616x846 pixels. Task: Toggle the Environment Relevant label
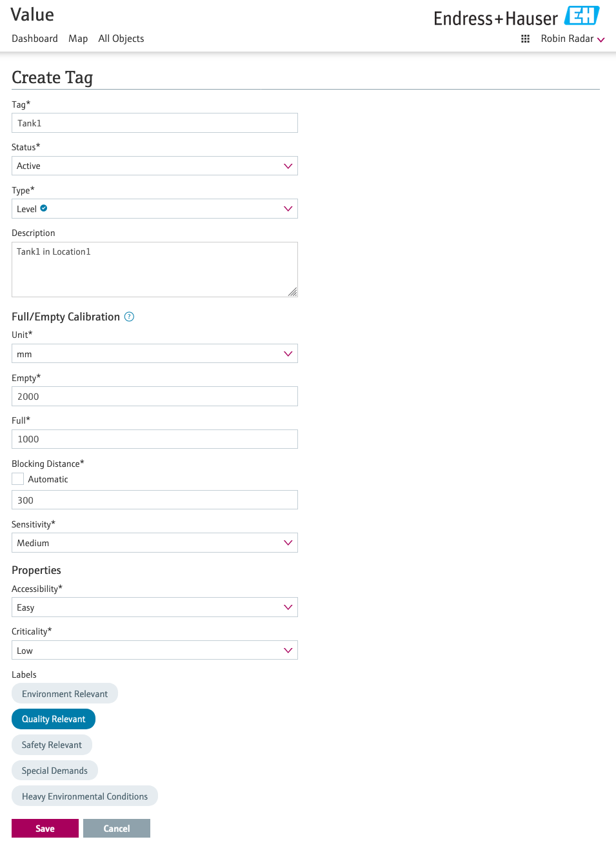(65, 694)
